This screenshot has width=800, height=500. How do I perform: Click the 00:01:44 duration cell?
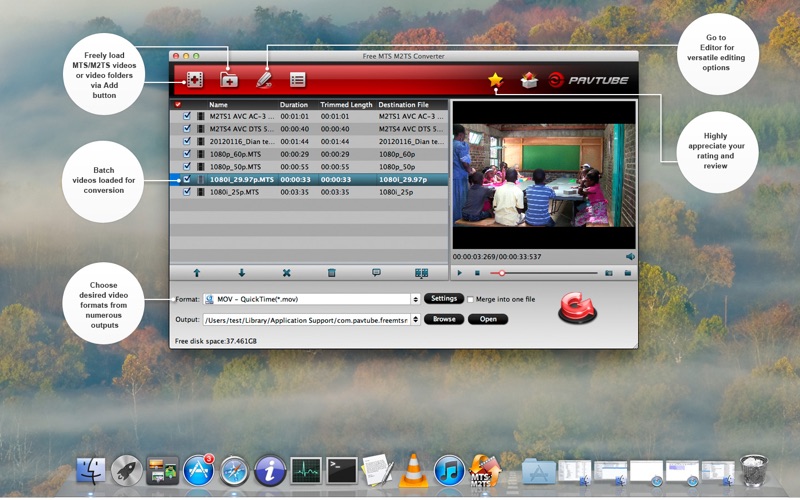[x=294, y=141]
